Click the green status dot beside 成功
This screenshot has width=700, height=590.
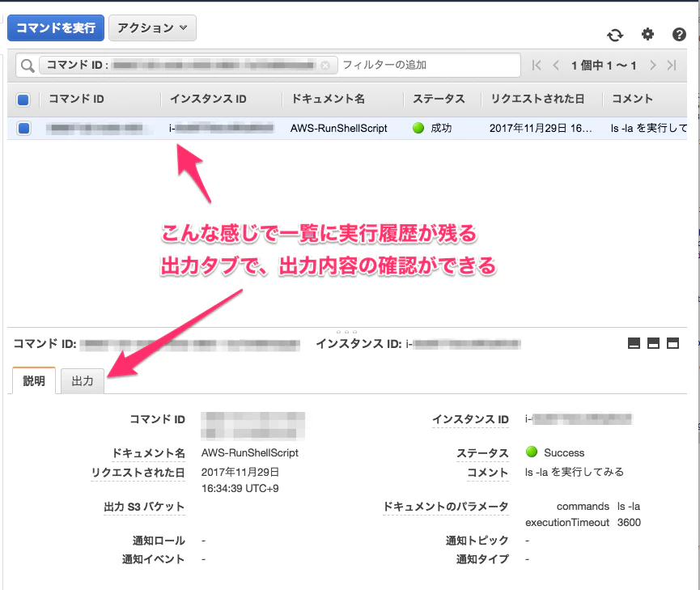click(418, 128)
